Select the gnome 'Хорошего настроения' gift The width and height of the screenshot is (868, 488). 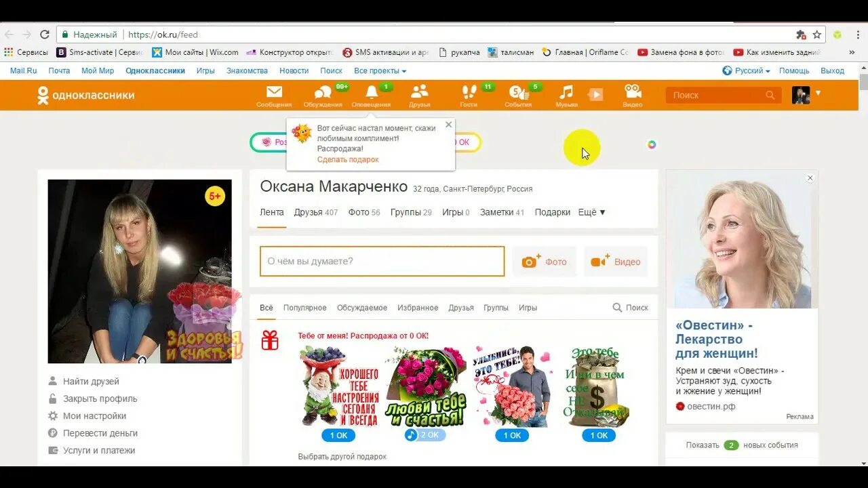pyautogui.click(x=339, y=387)
